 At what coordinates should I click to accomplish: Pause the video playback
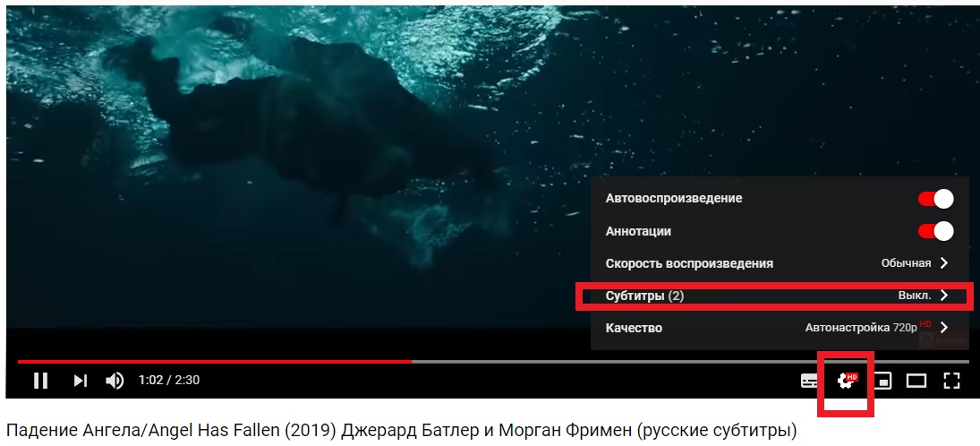point(40,381)
